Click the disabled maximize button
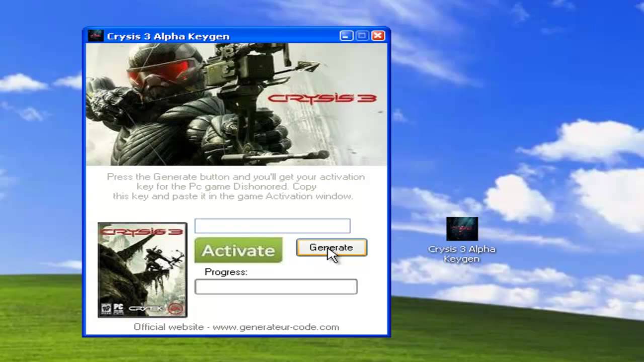 click(x=362, y=36)
